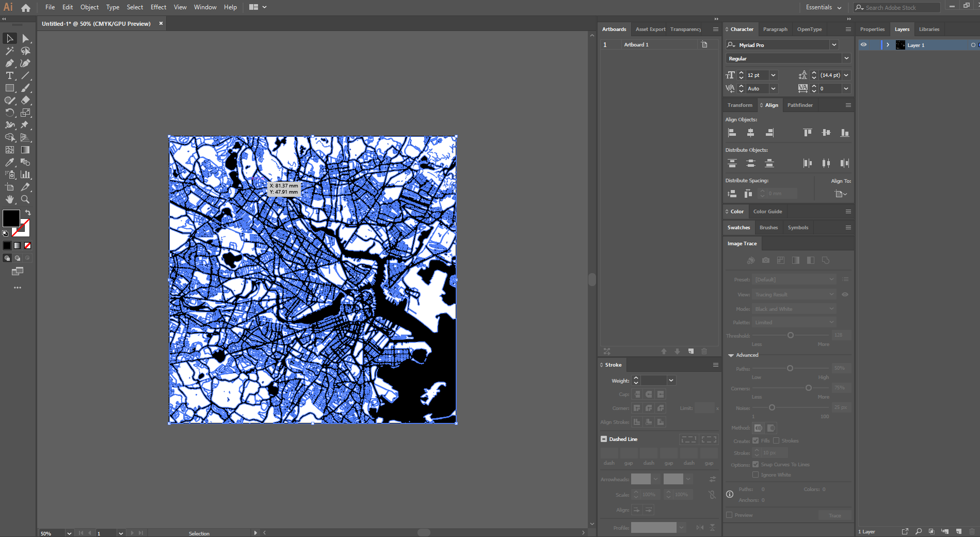Select the Paintbrush tool
The height and width of the screenshot is (537, 980).
[25, 88]
